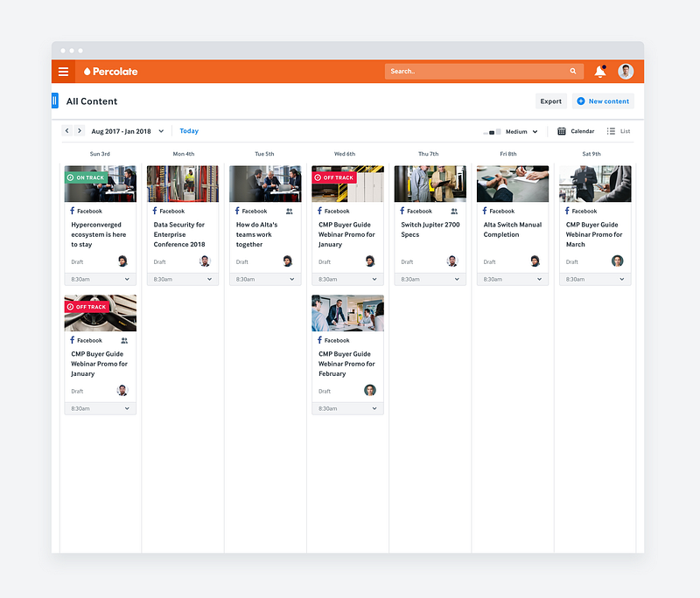Switch to List view
The height and width of the screenshot is (598, 700).
(x=619, y=131)
